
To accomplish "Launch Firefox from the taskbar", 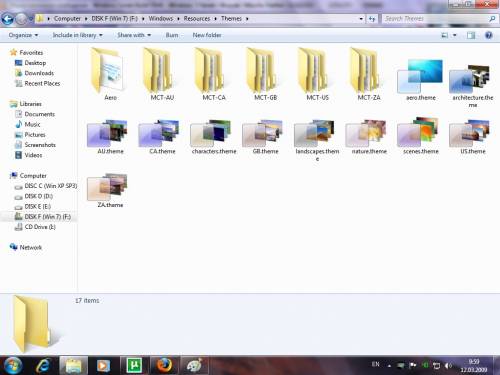I will [164, 365].
